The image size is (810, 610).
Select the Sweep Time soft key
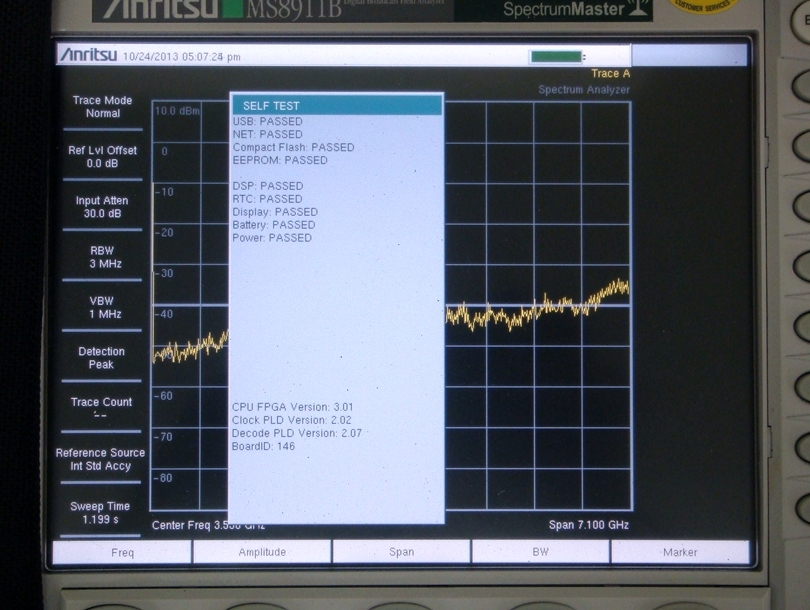[x=100, y=512]
